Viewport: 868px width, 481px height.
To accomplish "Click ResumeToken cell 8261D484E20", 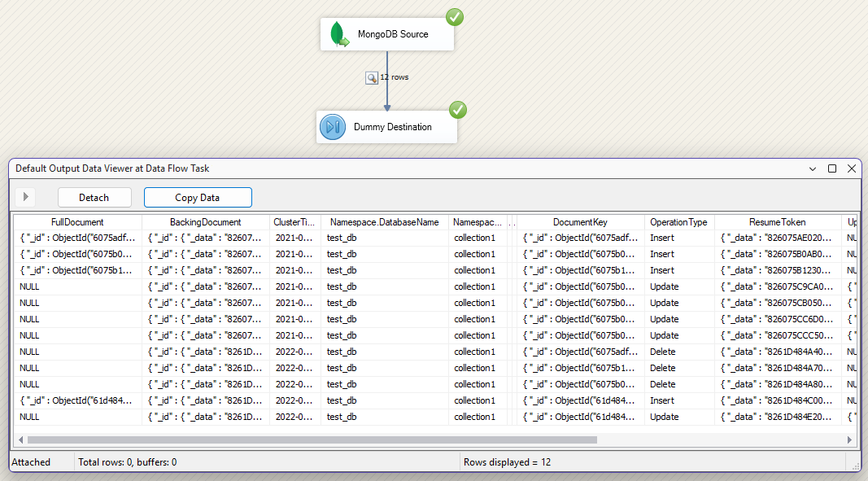I will 777,417.
